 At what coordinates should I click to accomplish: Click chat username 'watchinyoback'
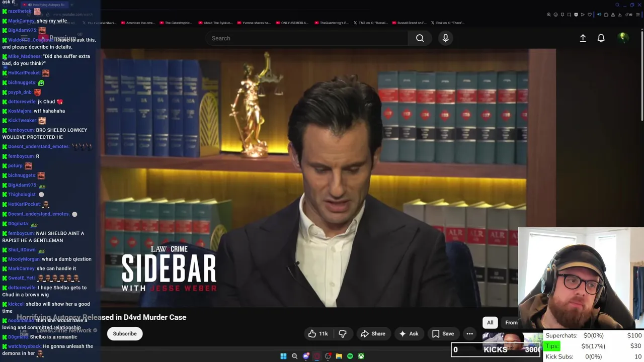(x=24, y=346)
